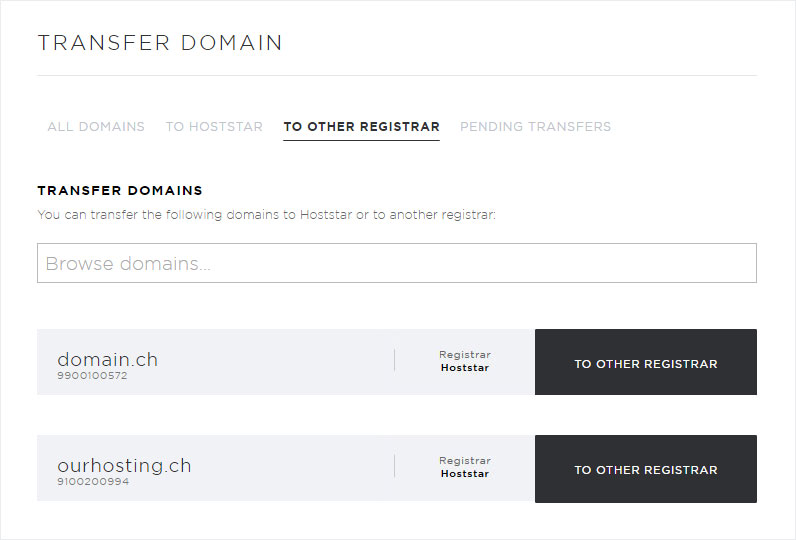796x540 pixels.
Task: Click the Transfer Domain page title
Action: coord(160,43)
